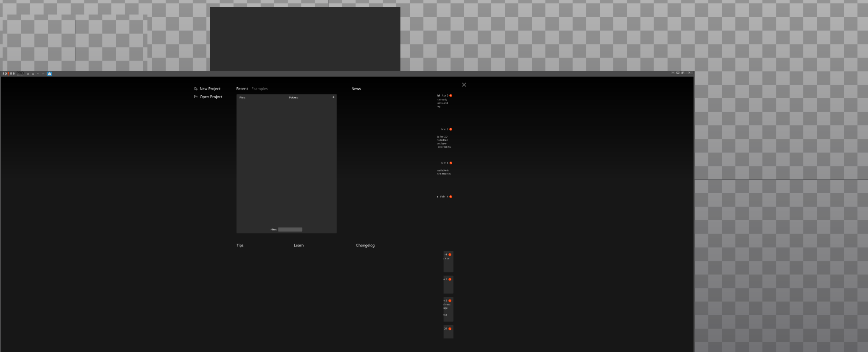
Task: Click the orange clock icon beside Apr 3
Action: click(451, 96)
